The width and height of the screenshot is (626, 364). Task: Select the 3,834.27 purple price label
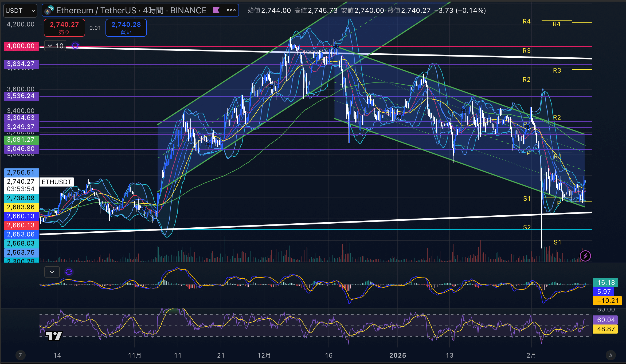(21, 64)
